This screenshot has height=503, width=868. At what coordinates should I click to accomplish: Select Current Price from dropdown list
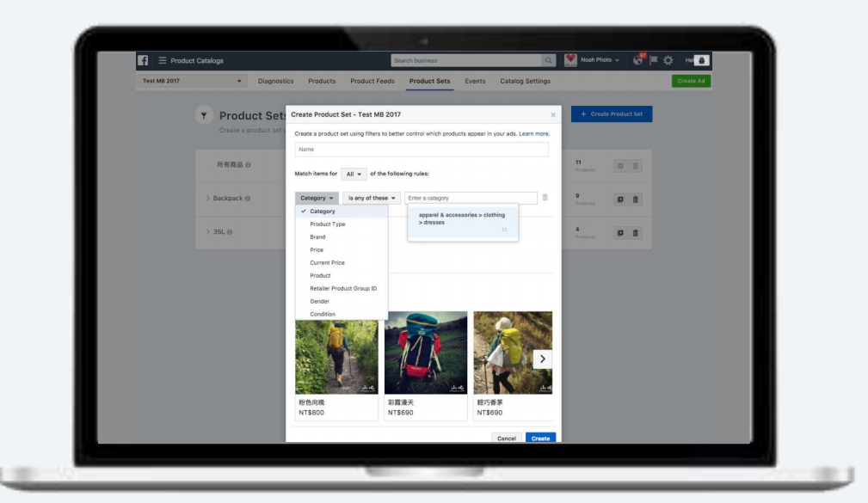[x=341, y=262]
